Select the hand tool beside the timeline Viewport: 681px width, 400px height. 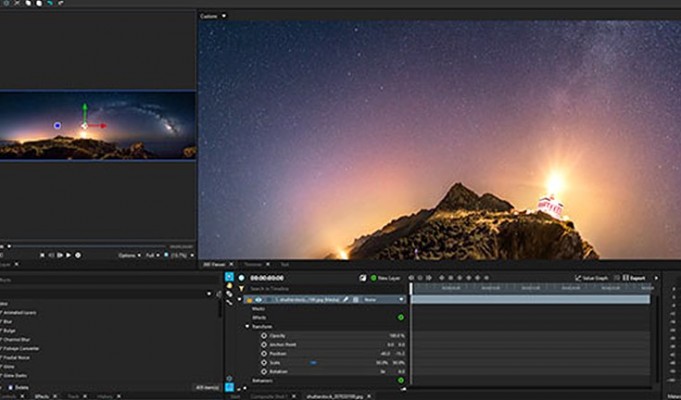(x=229, y=285)
